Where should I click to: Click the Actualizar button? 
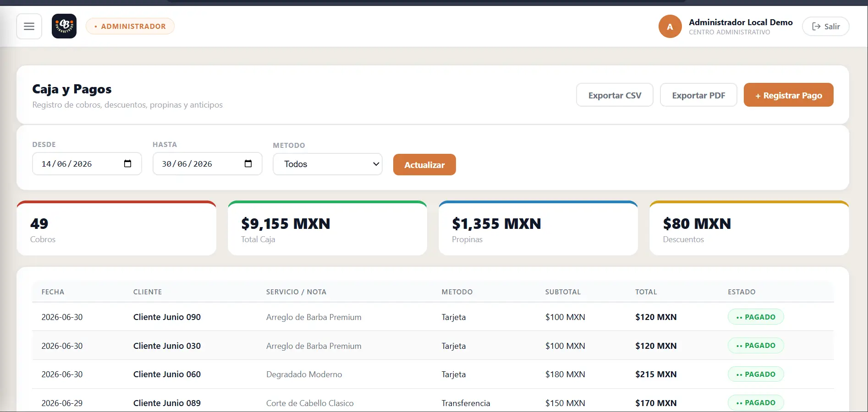point(424,165)
